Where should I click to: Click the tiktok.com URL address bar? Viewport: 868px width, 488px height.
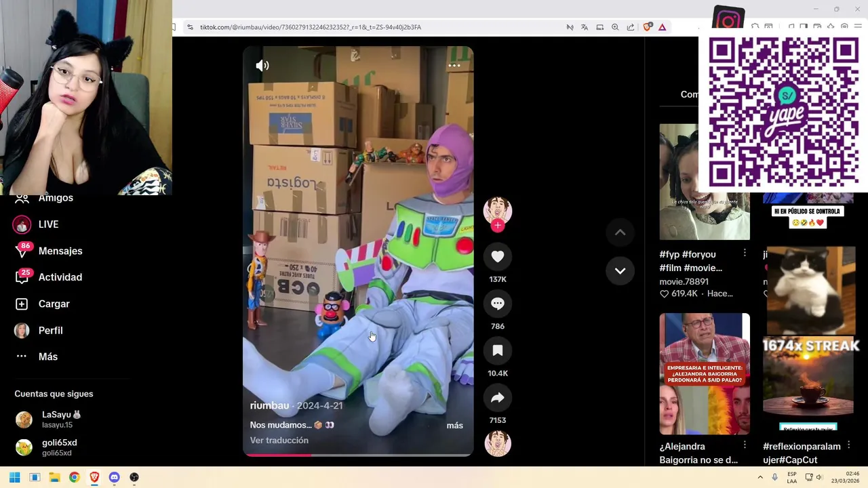click(311, 27)
